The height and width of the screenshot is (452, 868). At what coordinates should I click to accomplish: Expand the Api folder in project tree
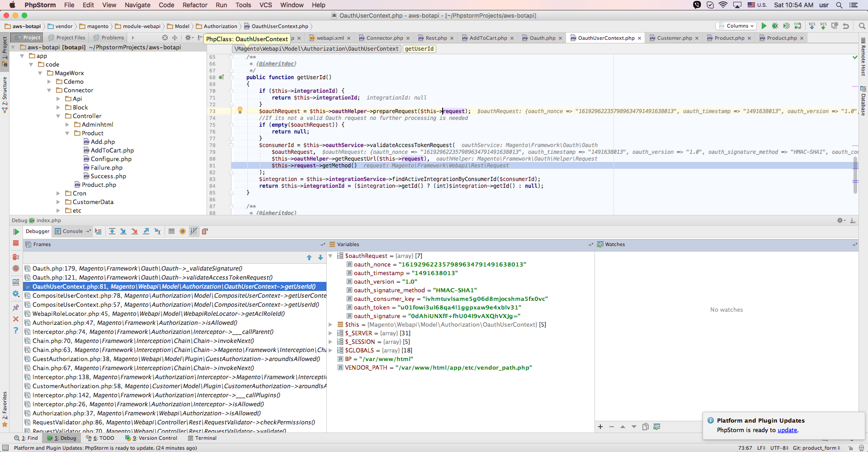coord(58,99)
